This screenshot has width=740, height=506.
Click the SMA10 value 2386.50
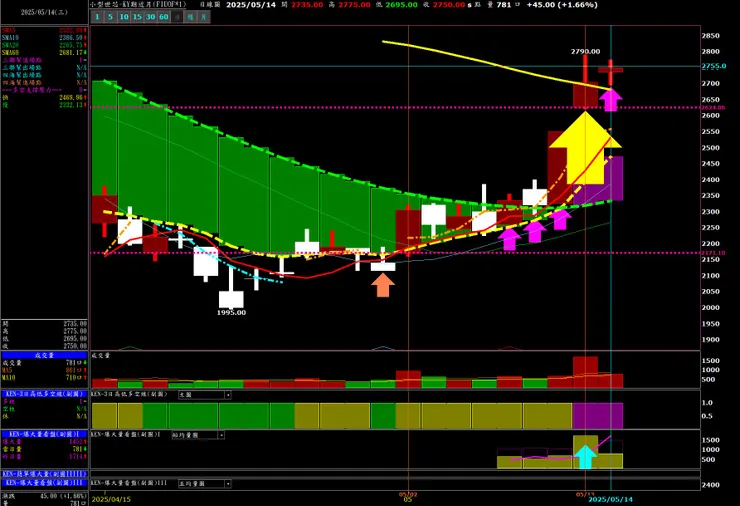(x=72, y=38)
